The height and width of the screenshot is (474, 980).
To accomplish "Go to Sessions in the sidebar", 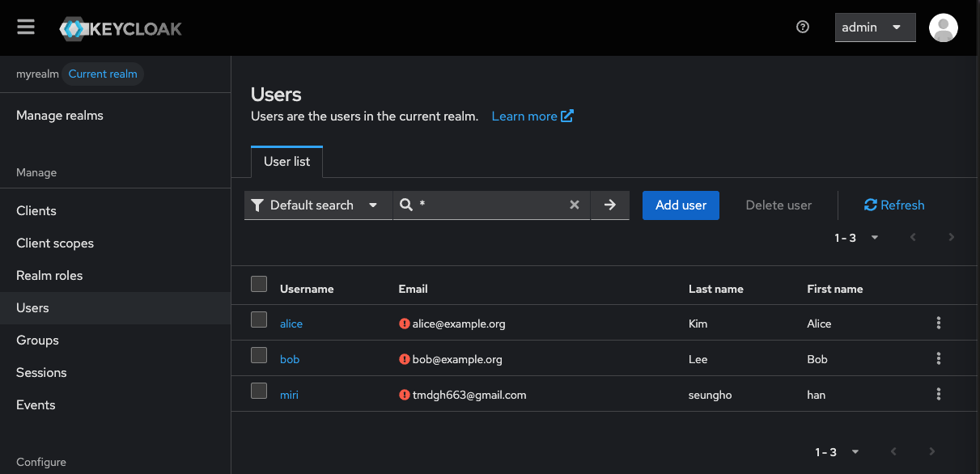I will 115,373.
